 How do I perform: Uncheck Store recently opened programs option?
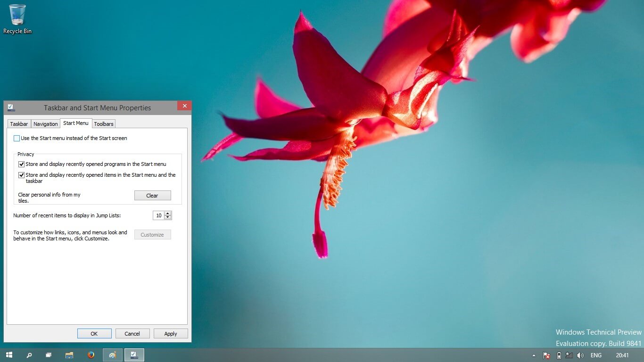[22, 165]
